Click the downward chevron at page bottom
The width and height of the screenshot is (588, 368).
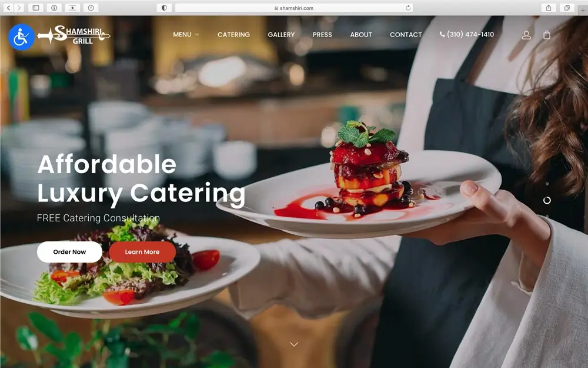pos(294,344)
